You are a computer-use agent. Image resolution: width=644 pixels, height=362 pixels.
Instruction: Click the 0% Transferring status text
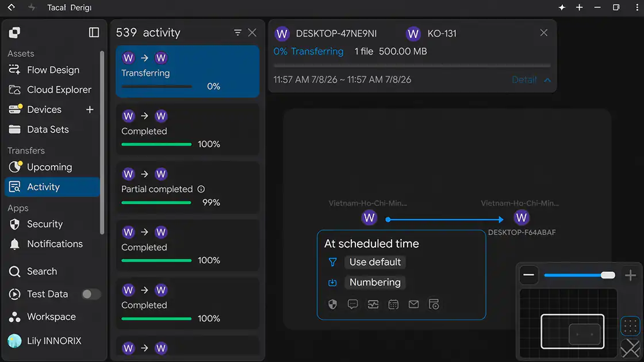point(308,51)
